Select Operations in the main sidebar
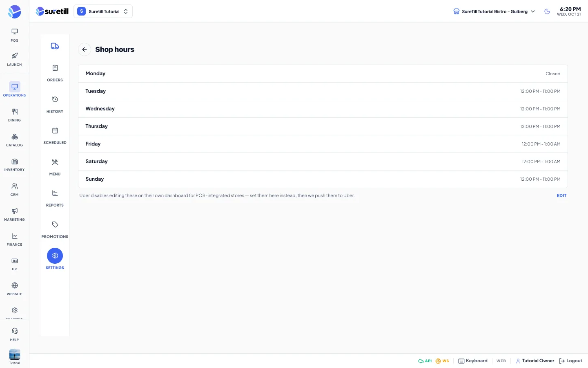Viewport: 588px width, 368px height. tap(14, 90)
